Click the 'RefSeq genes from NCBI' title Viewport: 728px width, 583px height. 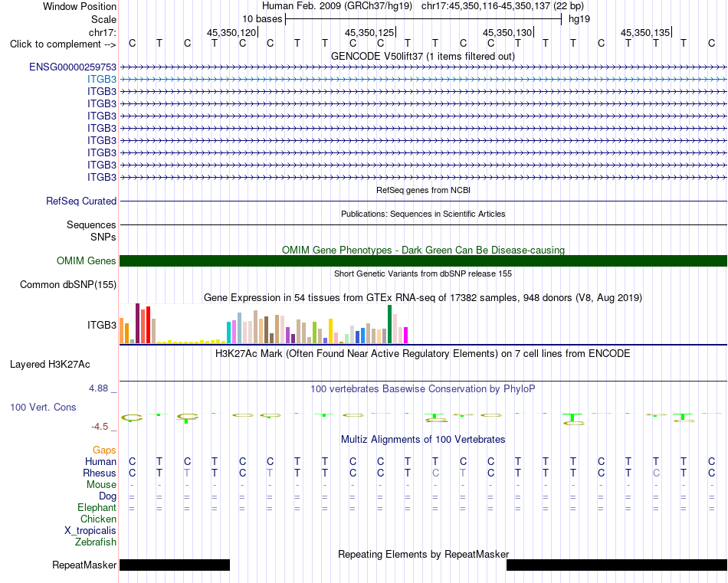(x=424, y=190)
